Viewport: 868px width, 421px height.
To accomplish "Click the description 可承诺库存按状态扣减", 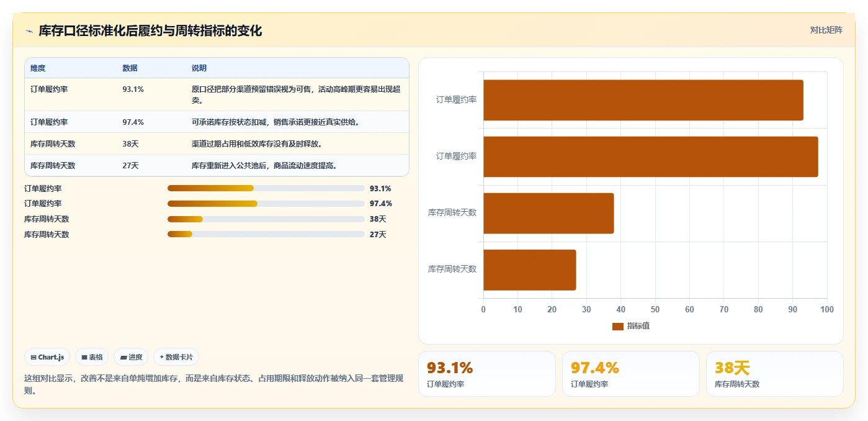I will coord(275,122).
